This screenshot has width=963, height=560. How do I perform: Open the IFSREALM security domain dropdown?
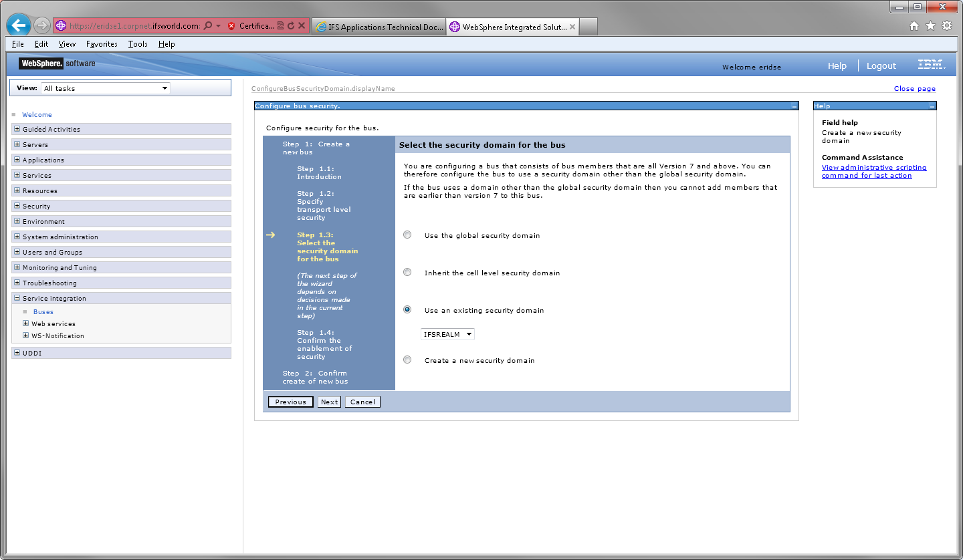point(447,334)
